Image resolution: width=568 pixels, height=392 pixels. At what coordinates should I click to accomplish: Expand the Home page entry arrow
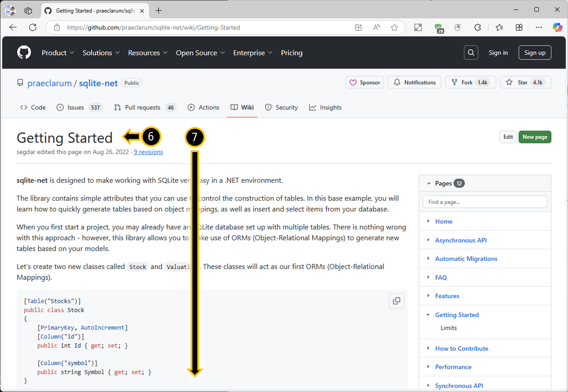429,221
